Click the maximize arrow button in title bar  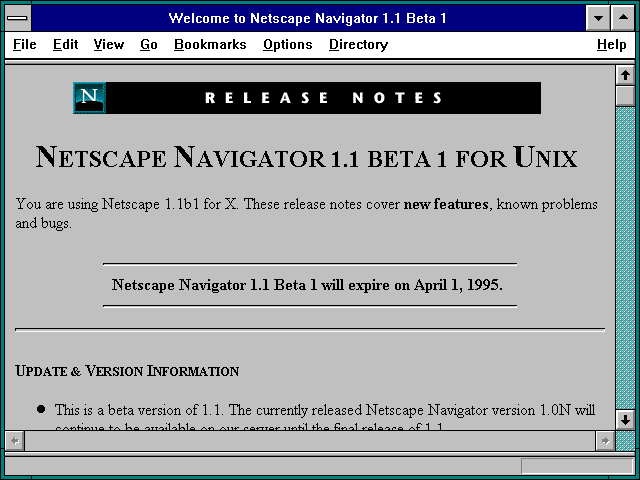[x=623, y=18]
